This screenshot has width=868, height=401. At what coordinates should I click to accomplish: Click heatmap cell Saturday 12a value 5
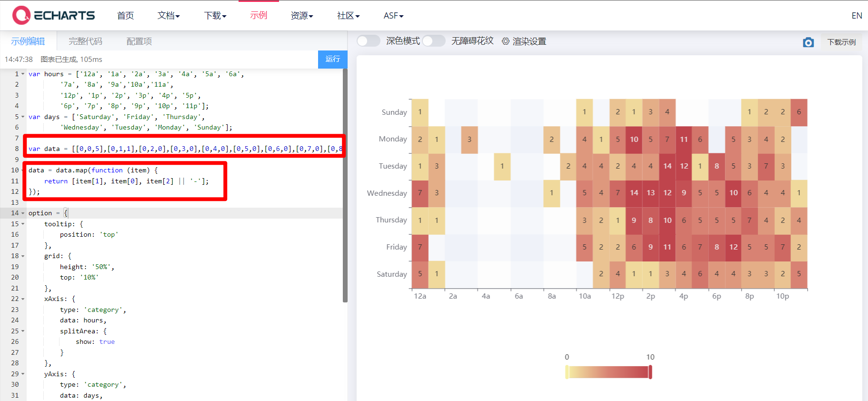click(420, 274)
